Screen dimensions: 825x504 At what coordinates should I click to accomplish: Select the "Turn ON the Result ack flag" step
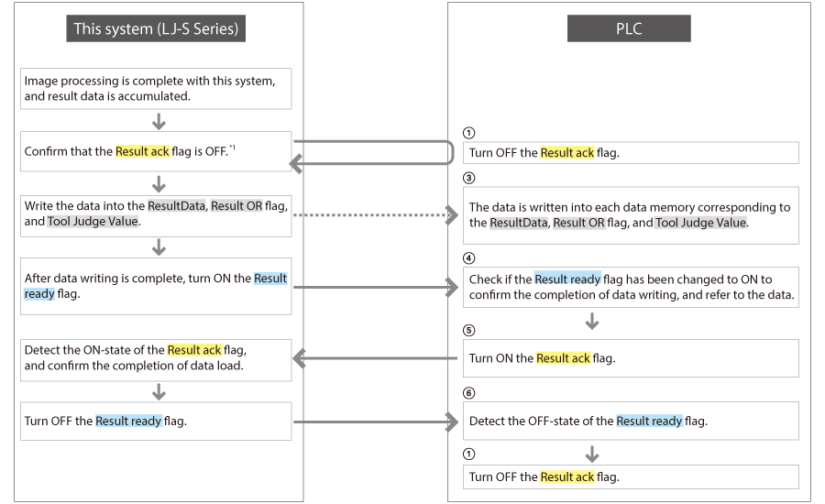tap(632, 358)
